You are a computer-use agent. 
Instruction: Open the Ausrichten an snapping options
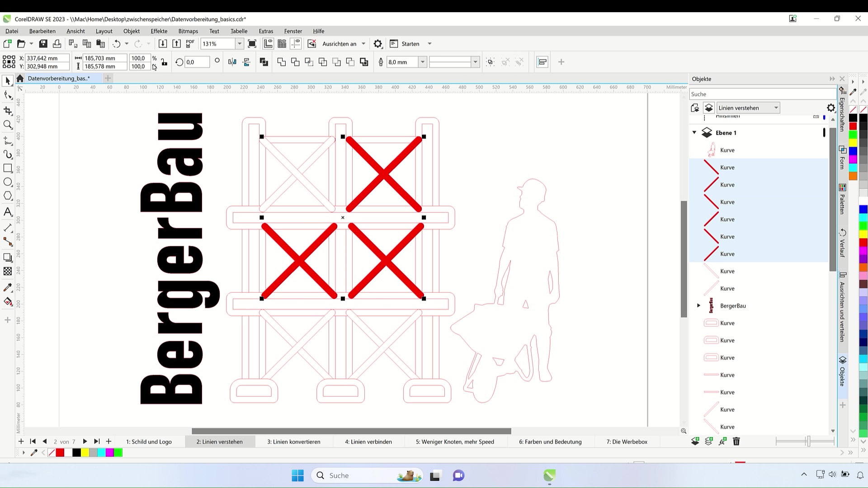coord(344,44)
